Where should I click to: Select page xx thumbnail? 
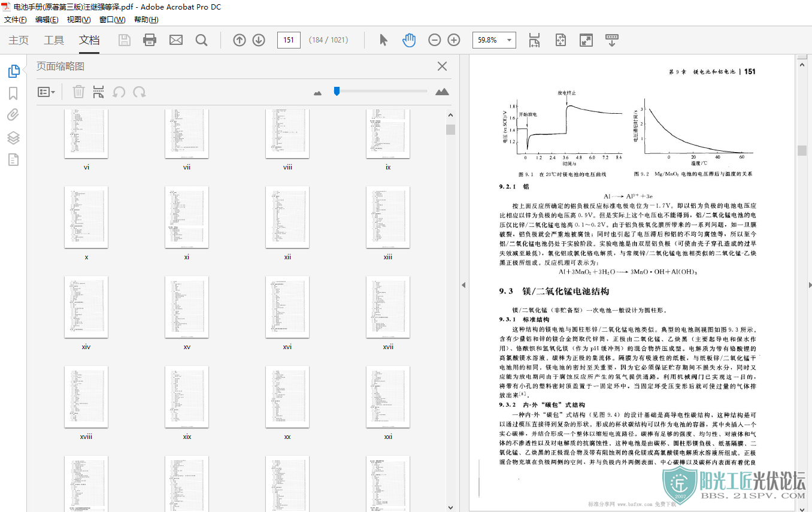287,396
